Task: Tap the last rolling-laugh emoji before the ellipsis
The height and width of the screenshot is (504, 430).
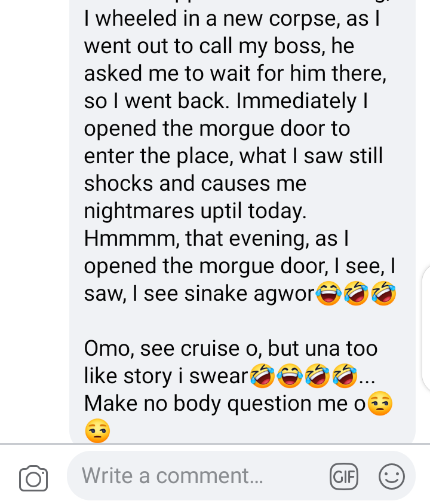Action: click(345, 375)
